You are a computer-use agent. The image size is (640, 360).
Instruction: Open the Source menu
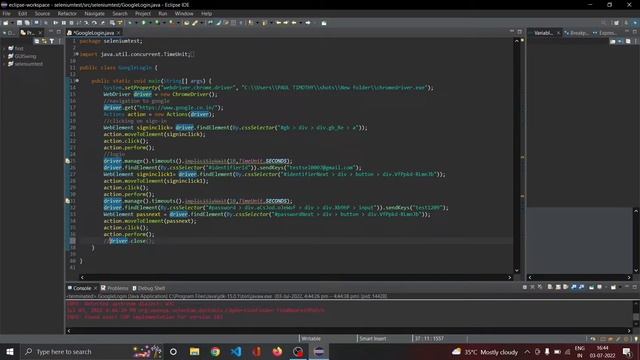42,13
